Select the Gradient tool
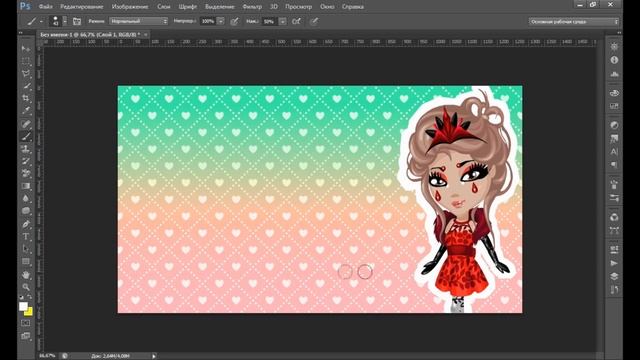640x360 pixels. 26,186
